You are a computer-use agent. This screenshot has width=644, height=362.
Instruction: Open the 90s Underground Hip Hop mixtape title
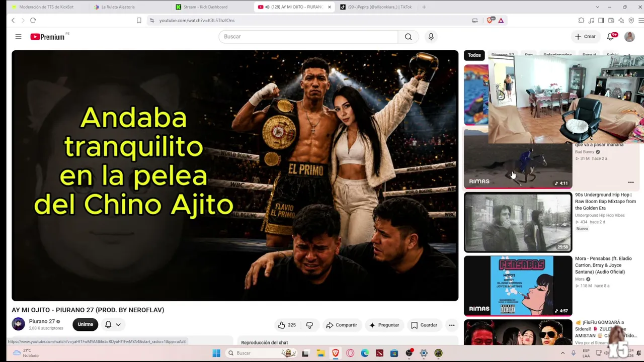coord(605,201)
